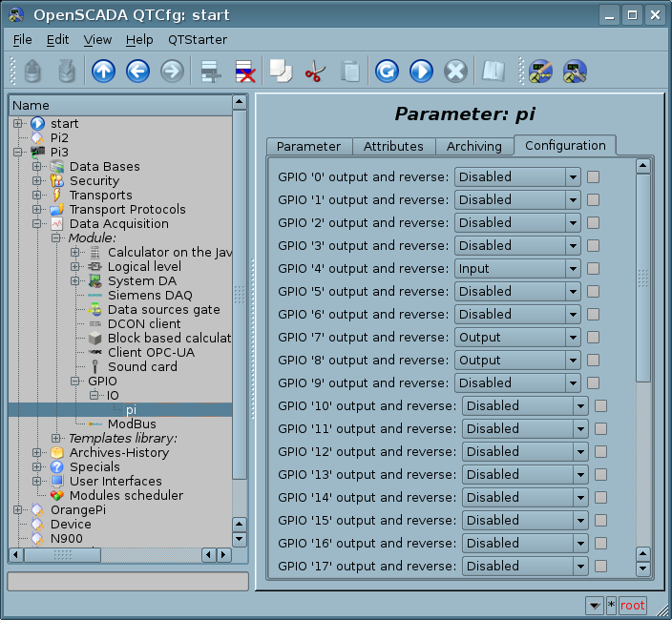Click the root user label in status bar
This screenshot has width=672, height=620.
[633, 606]
